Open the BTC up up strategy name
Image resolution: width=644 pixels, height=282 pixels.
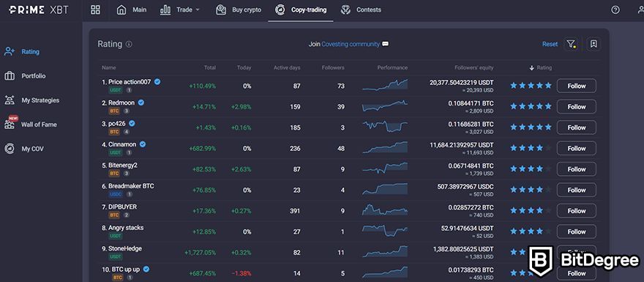(126, 270)
